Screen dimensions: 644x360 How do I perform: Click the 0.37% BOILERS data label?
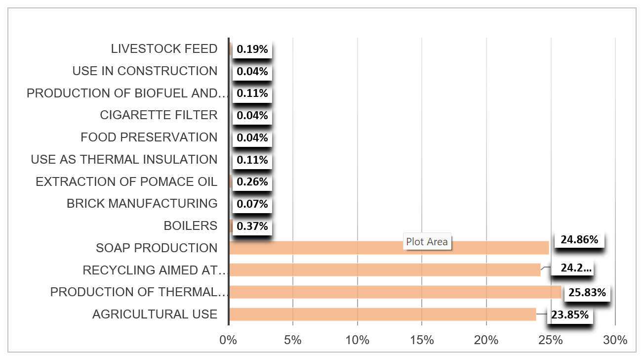coord(252,226)
